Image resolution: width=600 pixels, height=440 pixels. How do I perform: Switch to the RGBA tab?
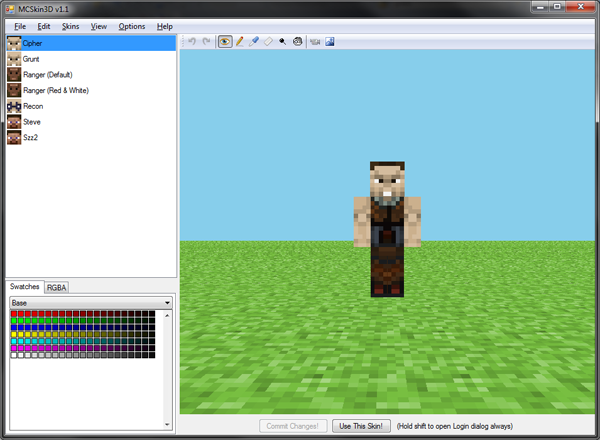tap(57, 287)
